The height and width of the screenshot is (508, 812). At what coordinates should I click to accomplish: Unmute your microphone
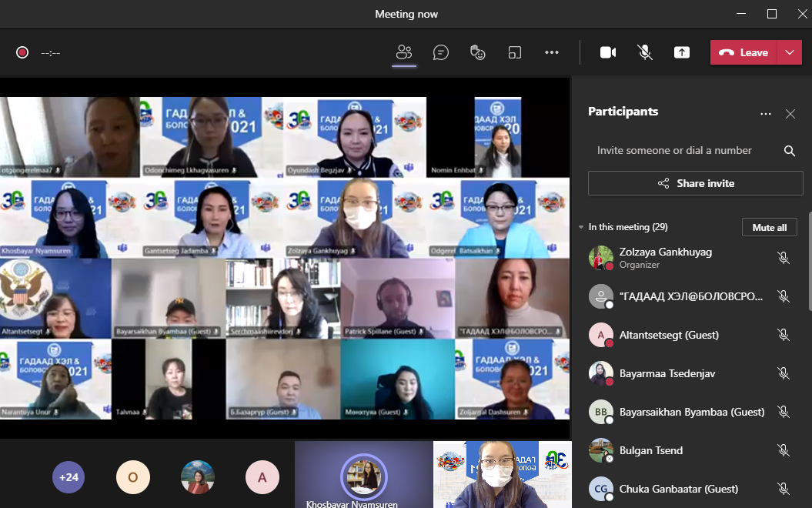pyautogui.click(x=645, y=52)
